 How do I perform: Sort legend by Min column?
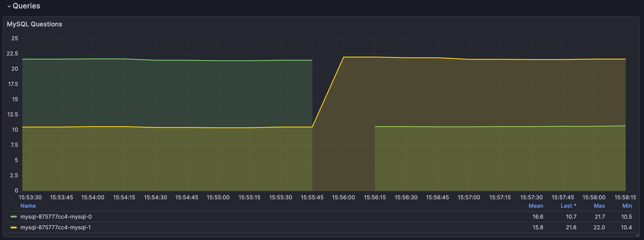point(627,206)
